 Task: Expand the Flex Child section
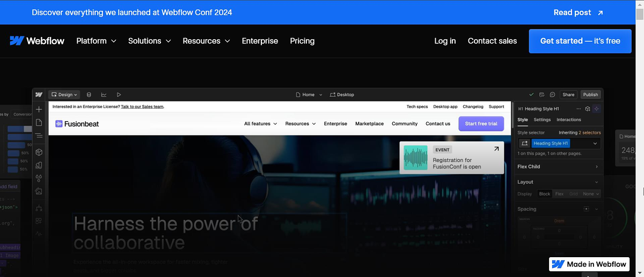[x=558, y=167]
